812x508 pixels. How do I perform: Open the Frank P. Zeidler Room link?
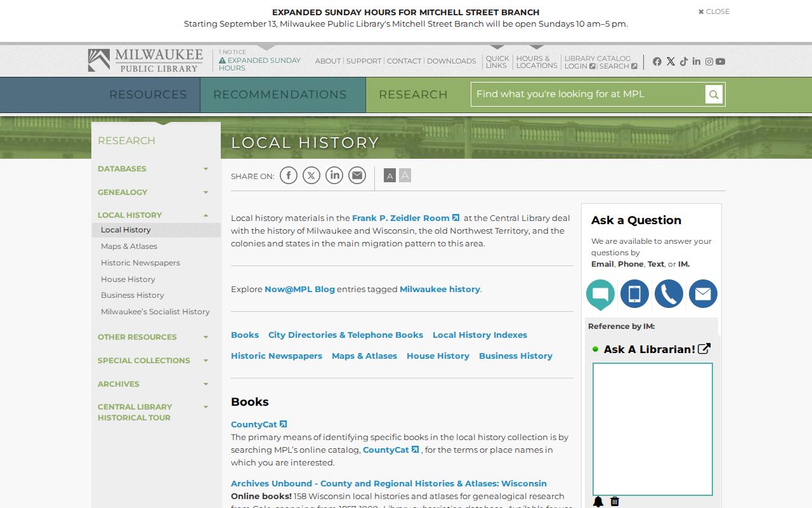[406, 218]
